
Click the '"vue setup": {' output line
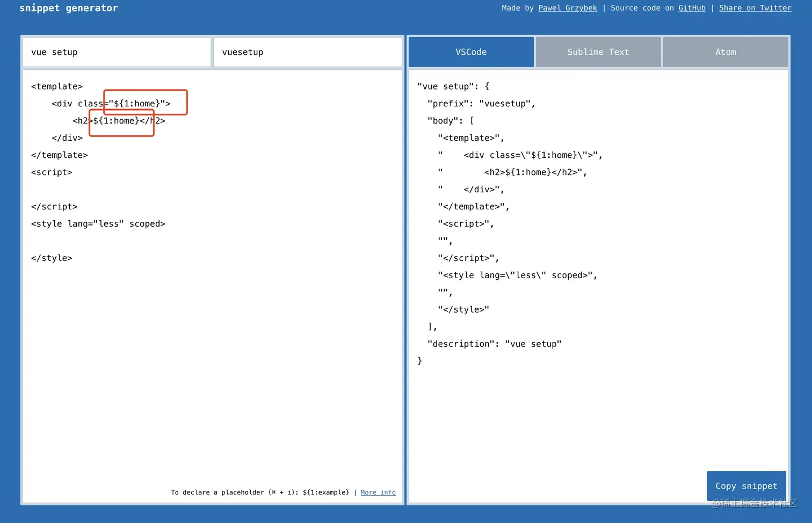[x=453, y=86]
